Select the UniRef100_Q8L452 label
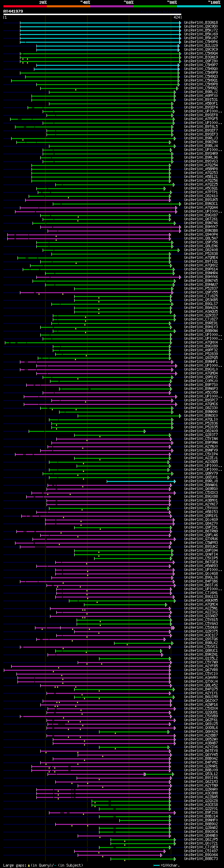 pyautogui.click(x=201, y=686)
